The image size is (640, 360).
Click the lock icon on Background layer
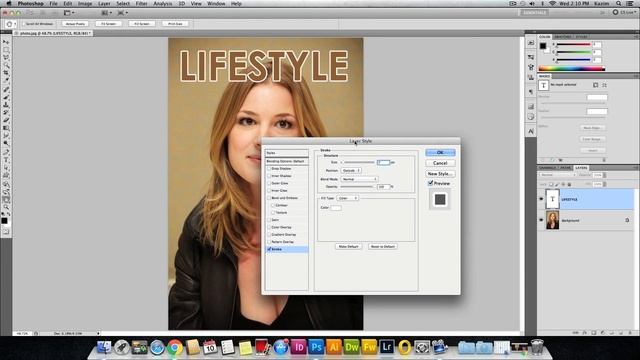(627, 220)
